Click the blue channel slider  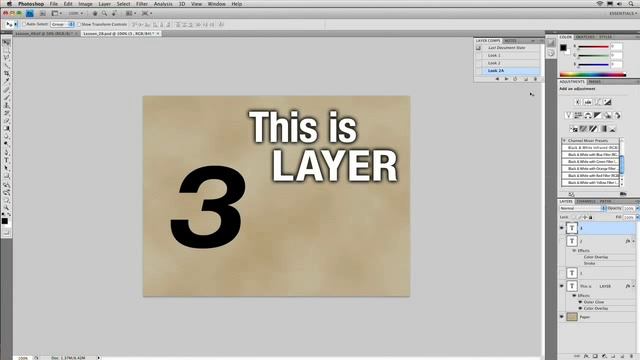(593, 64)
